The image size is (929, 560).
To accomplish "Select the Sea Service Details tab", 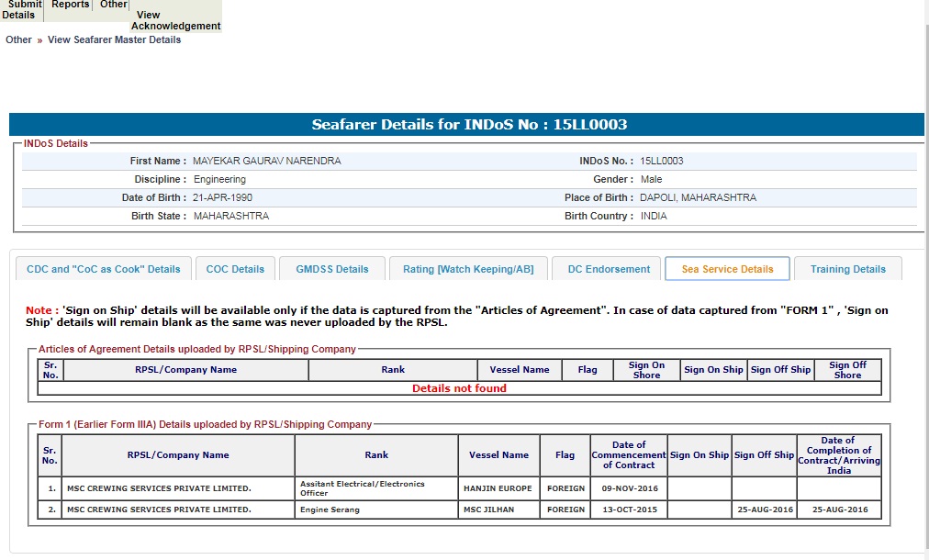I will tap(727, 269).
